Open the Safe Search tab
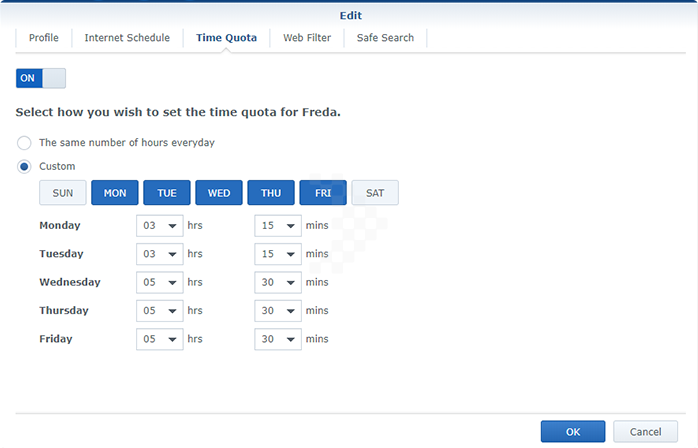Viewport: 698px width, 448px height. 386,38
